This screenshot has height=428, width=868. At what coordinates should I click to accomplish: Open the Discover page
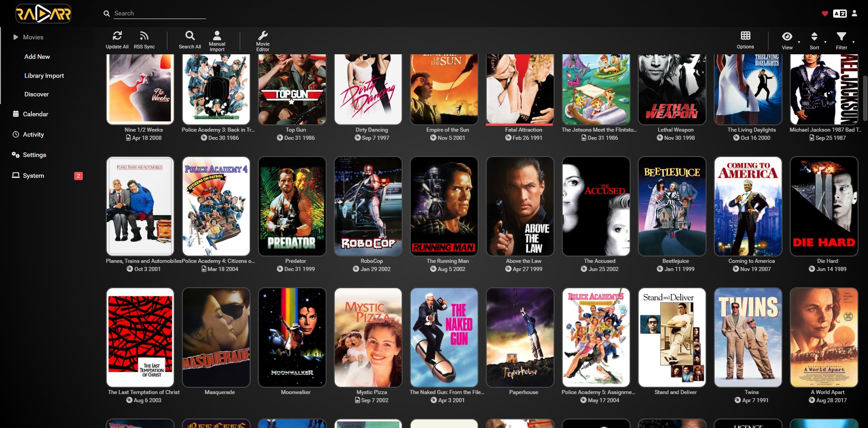coord(37,94)
